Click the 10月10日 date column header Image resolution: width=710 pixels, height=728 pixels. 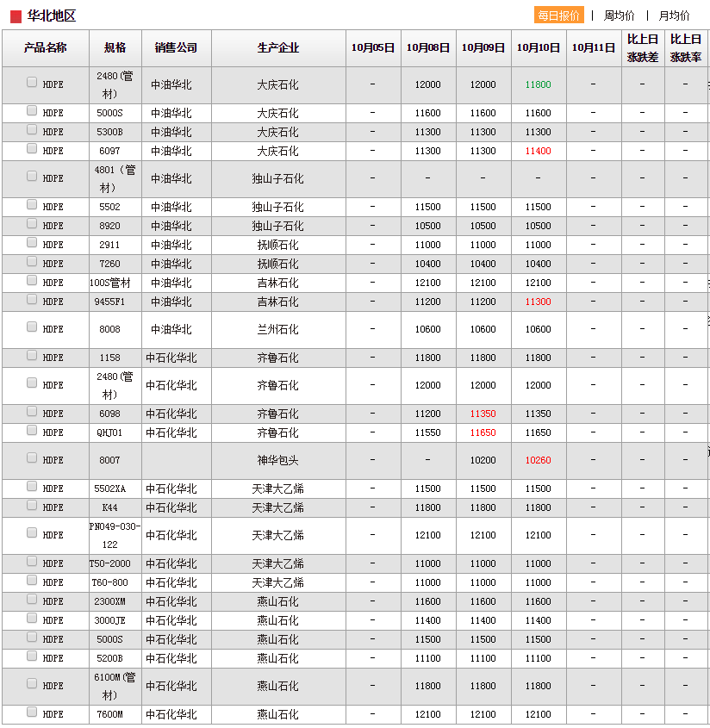tap(539, 48)
